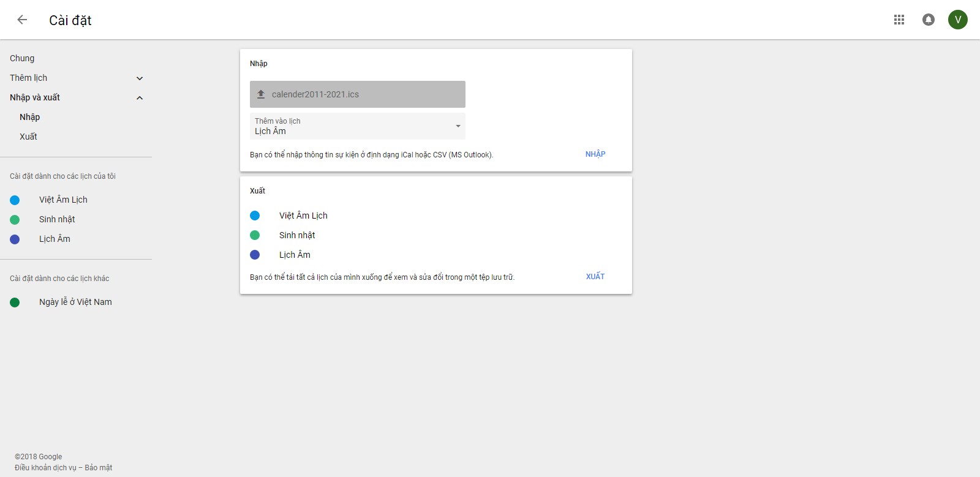Open the Google apps grid
The height and width of the screenshot is (477, 980).
(899, 20)
